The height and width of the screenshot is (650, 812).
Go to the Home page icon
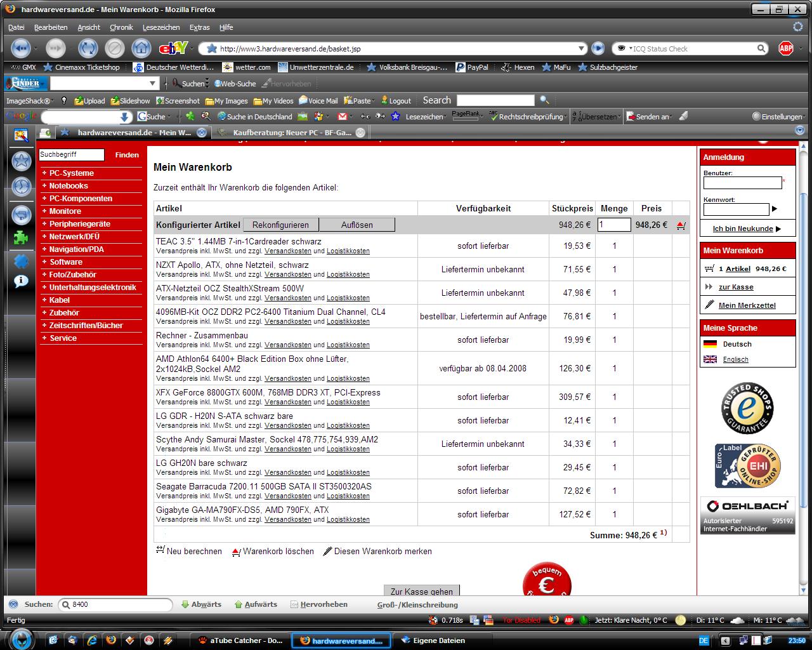[x=141, y=48]
